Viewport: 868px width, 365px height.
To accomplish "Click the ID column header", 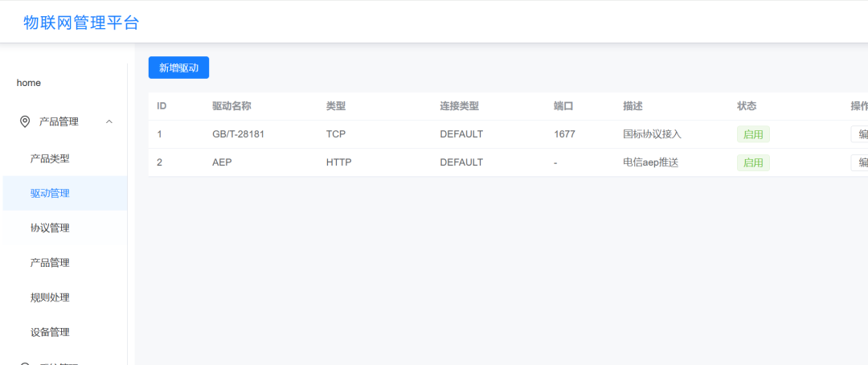I will 162,106.
